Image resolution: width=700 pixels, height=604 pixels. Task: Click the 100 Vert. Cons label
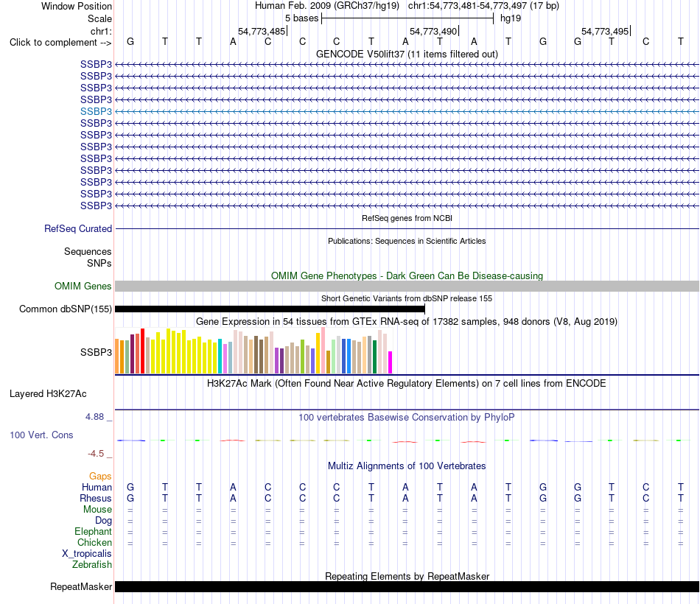point(41,435)
